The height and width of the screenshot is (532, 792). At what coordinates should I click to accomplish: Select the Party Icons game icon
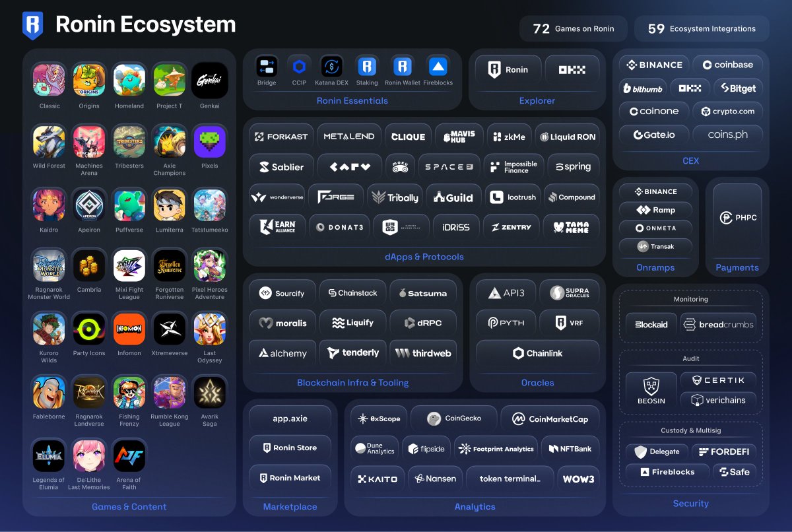pyautogui.click(x=89, y=329)
